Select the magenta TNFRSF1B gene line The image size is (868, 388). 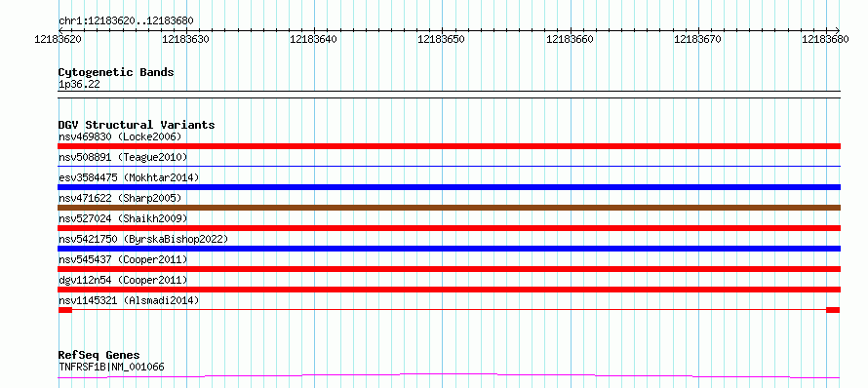[449, 376]
